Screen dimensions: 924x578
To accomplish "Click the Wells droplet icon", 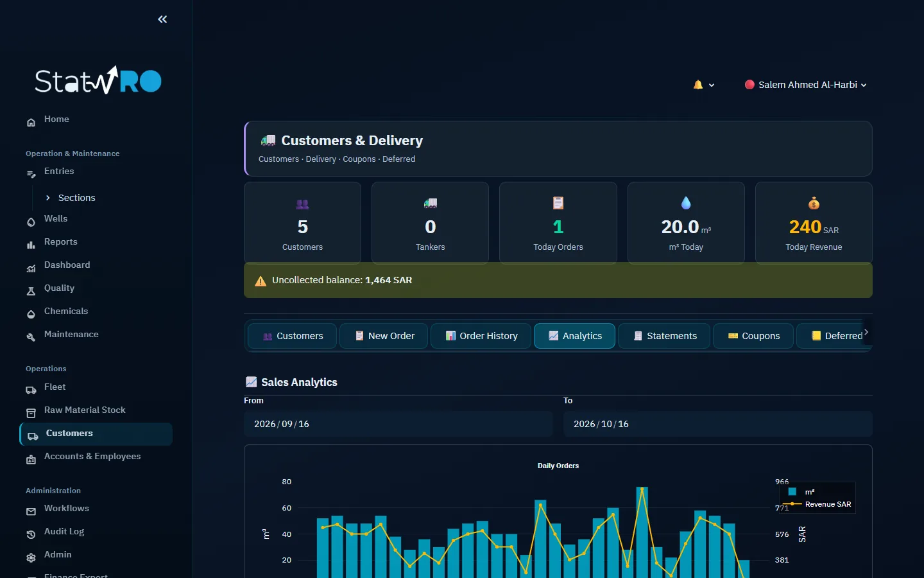I will pos(31,222).
